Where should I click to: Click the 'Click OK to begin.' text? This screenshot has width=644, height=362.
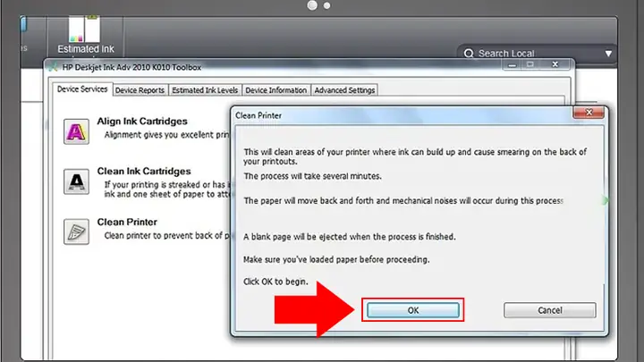pyautogui.click(x=275, y=282)
